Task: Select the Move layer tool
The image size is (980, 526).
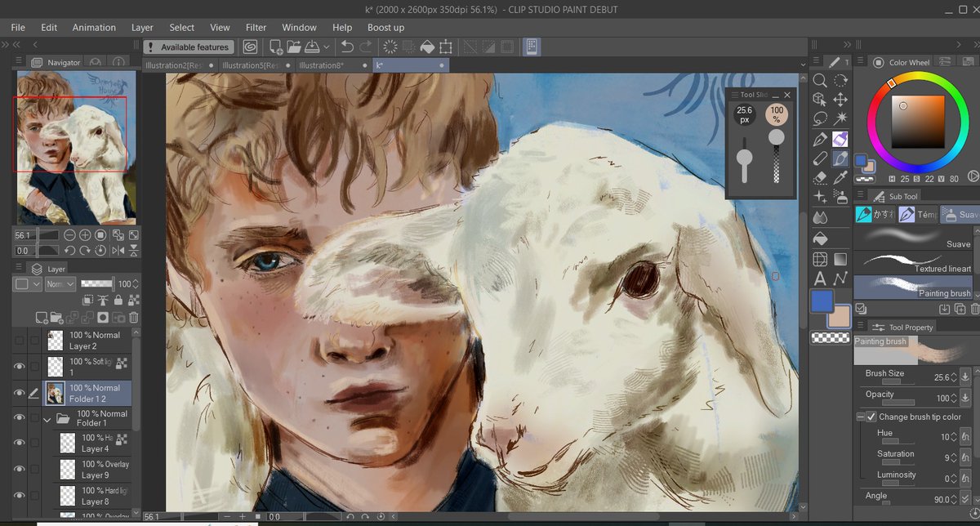Action: point(840,99)
